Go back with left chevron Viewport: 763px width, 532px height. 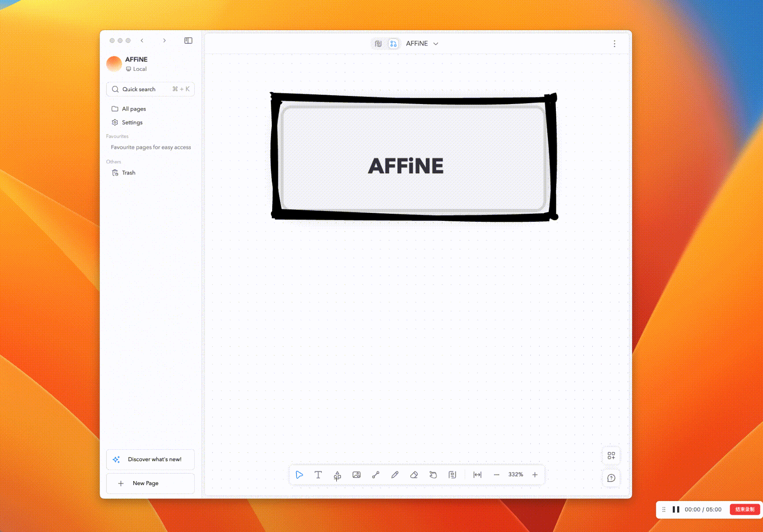(142, 40)
